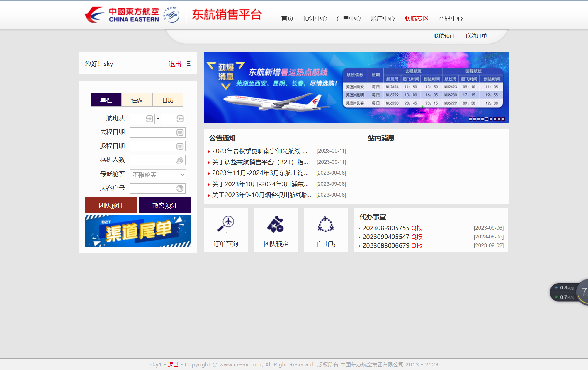Open the 产品中心 menu item

point(450,18)
